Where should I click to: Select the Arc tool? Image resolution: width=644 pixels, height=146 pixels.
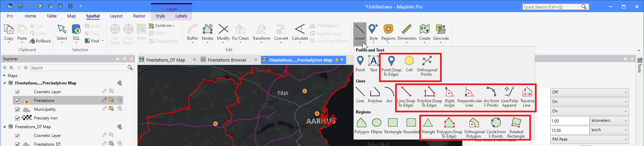(389, 95)
